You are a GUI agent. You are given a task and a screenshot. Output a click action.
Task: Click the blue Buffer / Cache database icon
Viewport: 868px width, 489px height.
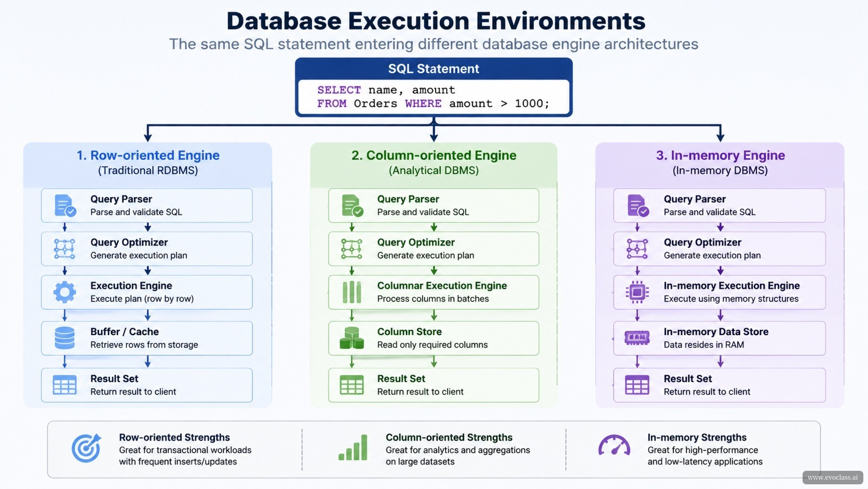(64, 338)
